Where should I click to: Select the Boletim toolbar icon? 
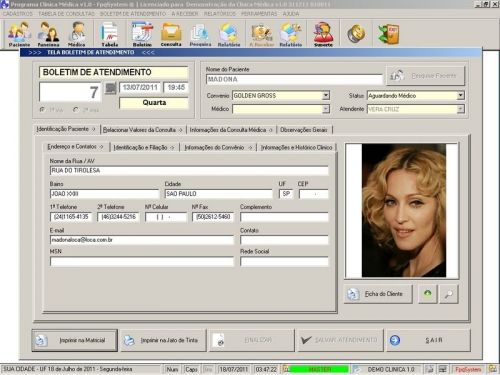[x=142, y=34]
